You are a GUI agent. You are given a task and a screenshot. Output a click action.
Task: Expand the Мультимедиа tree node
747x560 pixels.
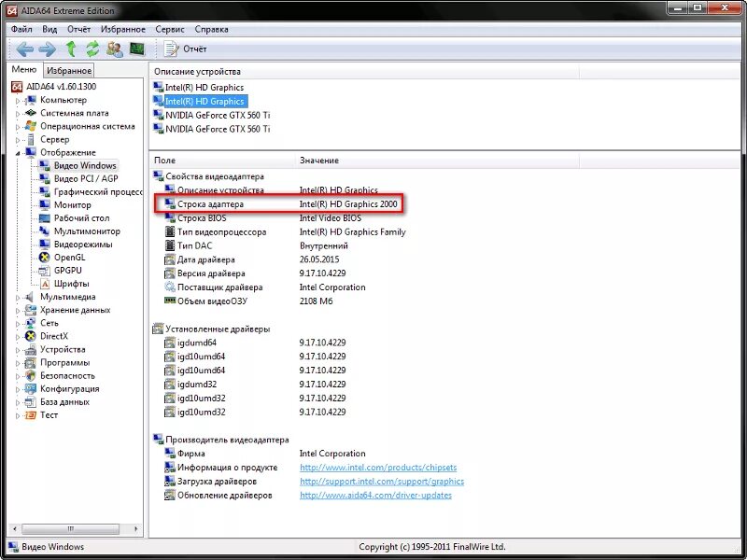[x=18, y=297]
